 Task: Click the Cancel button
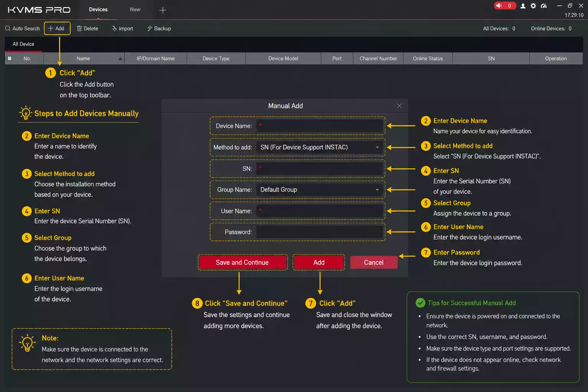coord(374,262)
